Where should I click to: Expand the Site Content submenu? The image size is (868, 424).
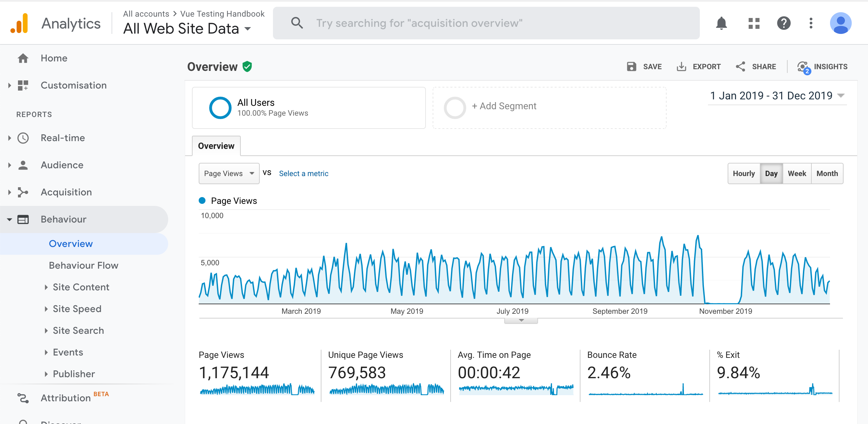[81, 287]
